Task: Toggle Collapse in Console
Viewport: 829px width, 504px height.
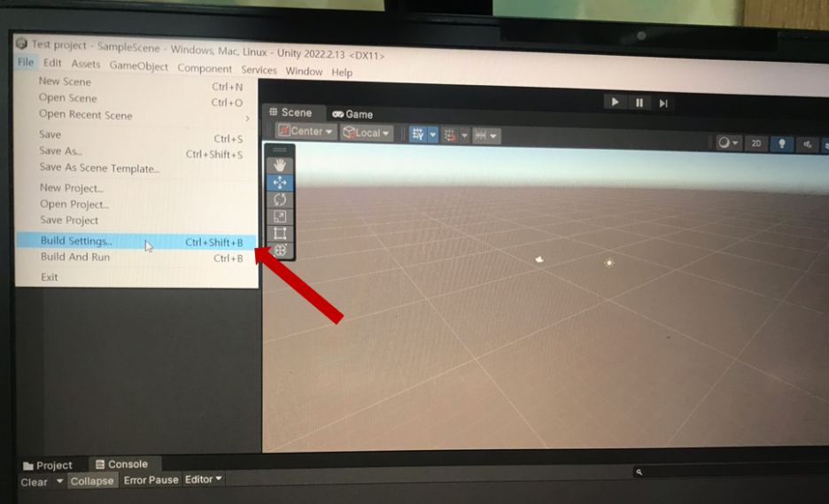Action: (92, 481)
